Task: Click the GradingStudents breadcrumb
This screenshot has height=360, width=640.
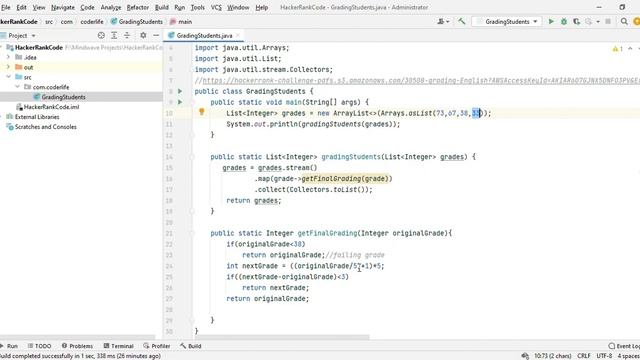Action: 137,22
